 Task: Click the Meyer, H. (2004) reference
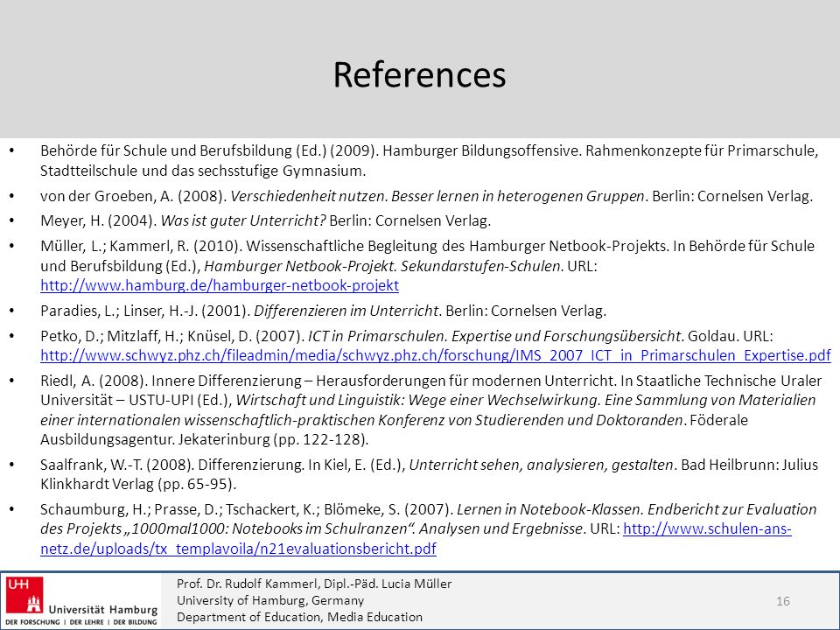266,220
